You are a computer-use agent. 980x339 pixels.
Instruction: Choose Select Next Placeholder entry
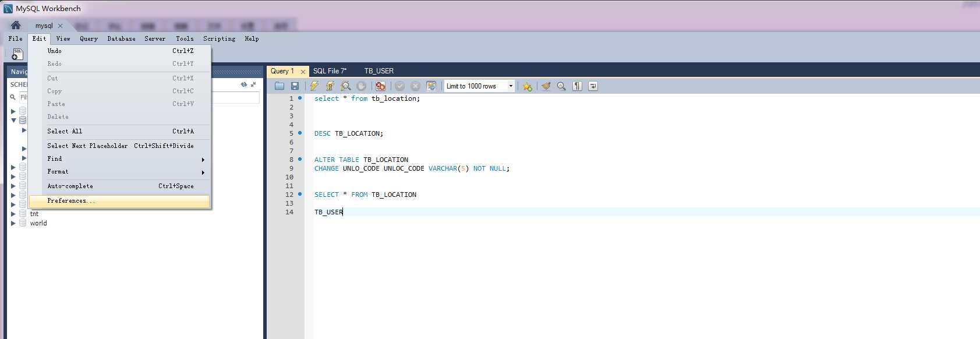pyautogui.click(x=119, y=146)
